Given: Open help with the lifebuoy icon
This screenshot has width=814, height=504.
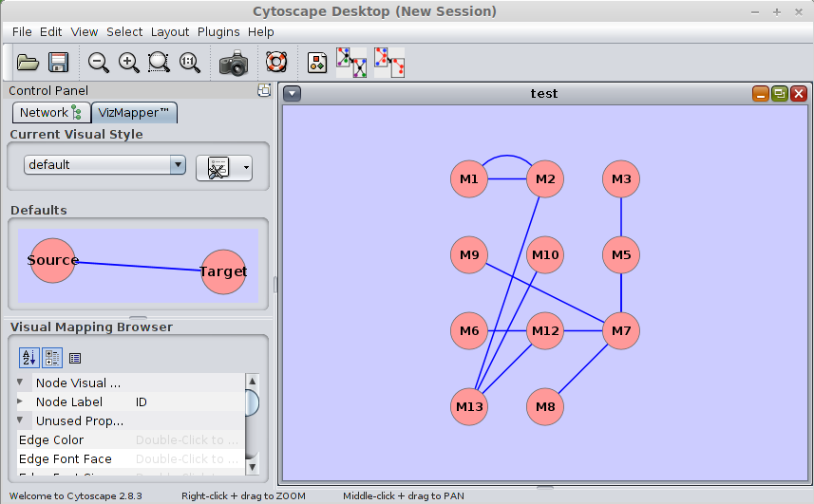Looking at the screenshot, I should (x=276, y=63).
